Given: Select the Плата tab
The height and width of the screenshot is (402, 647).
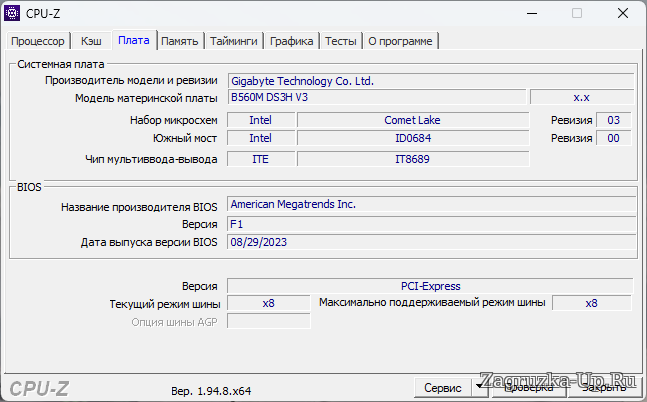Looking at the screenshot, I should tap(133, 40).
